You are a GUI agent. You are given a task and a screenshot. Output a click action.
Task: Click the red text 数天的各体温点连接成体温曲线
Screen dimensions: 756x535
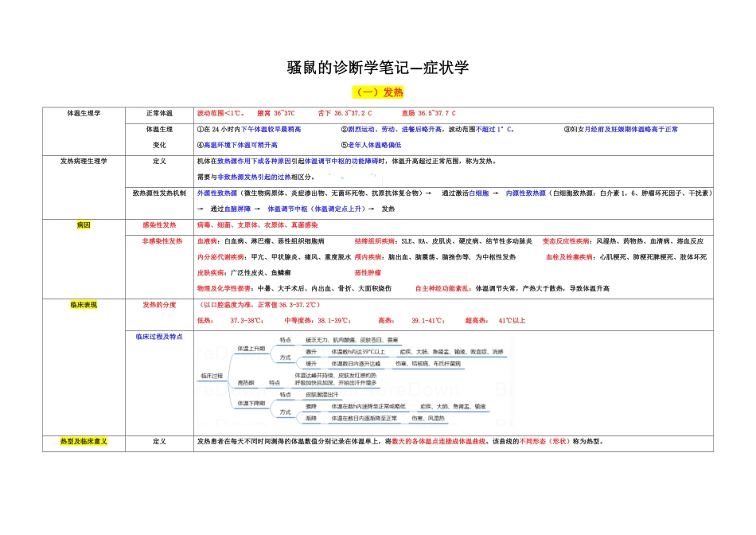pyautogui.click(x=438, y=441)
